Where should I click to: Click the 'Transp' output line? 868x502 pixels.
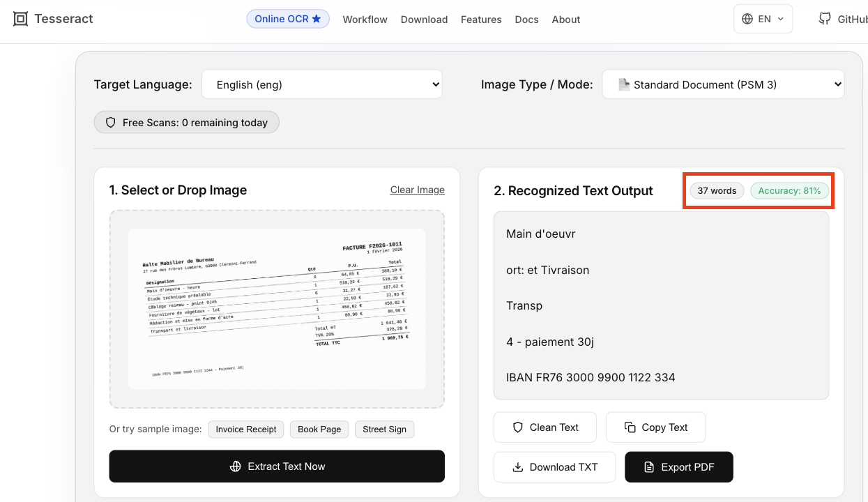point(524,305)
